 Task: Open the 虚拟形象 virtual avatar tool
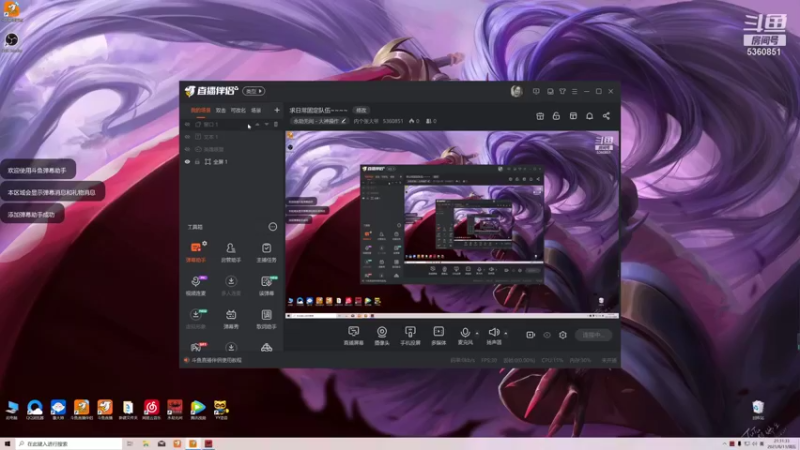195,319
